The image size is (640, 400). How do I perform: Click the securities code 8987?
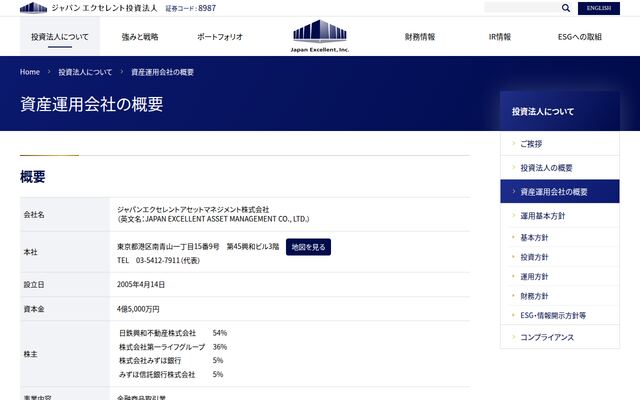(x=207, y=8)
